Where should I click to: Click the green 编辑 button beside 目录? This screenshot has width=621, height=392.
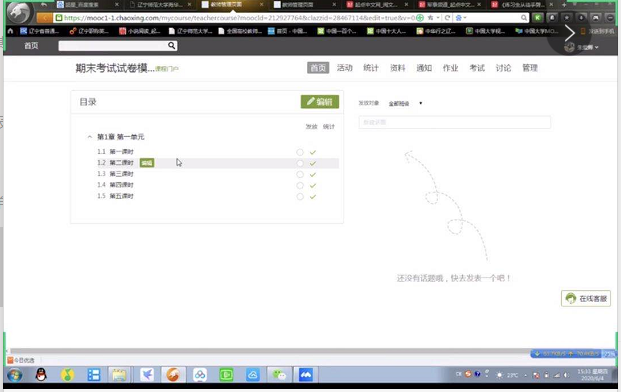click(x=320, y=102)
